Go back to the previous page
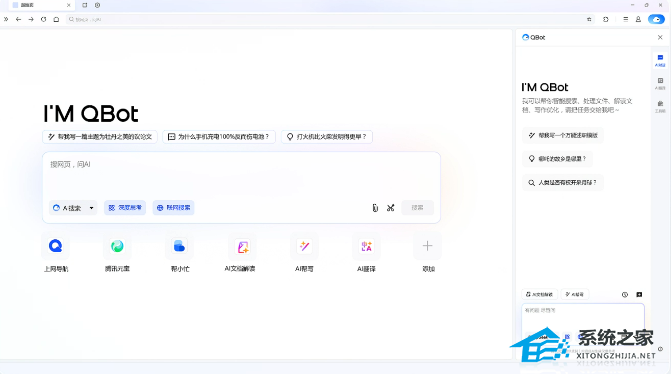Image resolution: width=671 pixels, height=374 pixels. [x=18, y=19]
